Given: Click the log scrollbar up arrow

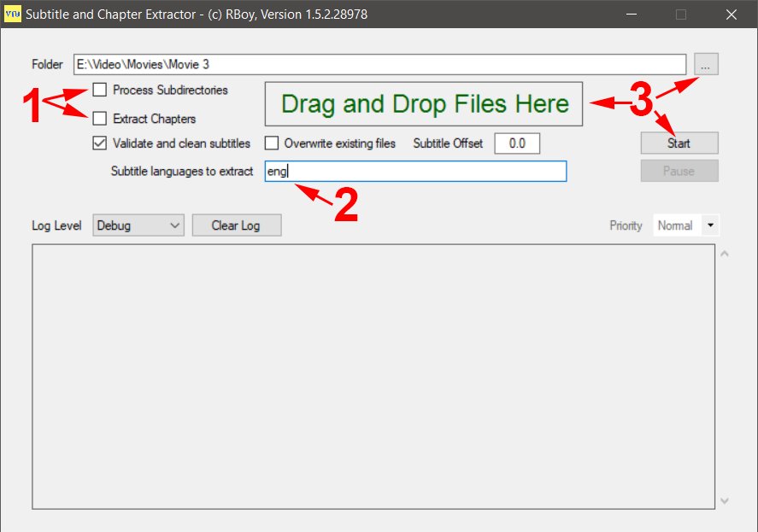Looking at the screenshot, I should pyautogui.click(x=724, y=254).
